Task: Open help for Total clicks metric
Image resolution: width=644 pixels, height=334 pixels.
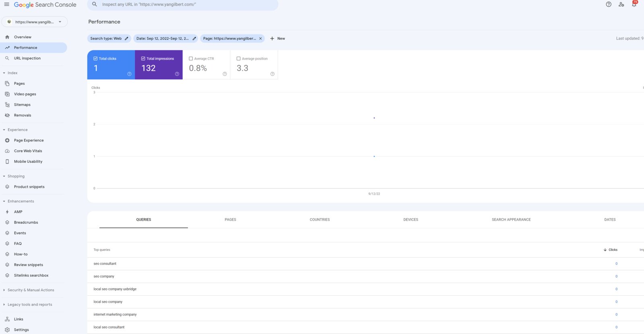Action: 129,74
